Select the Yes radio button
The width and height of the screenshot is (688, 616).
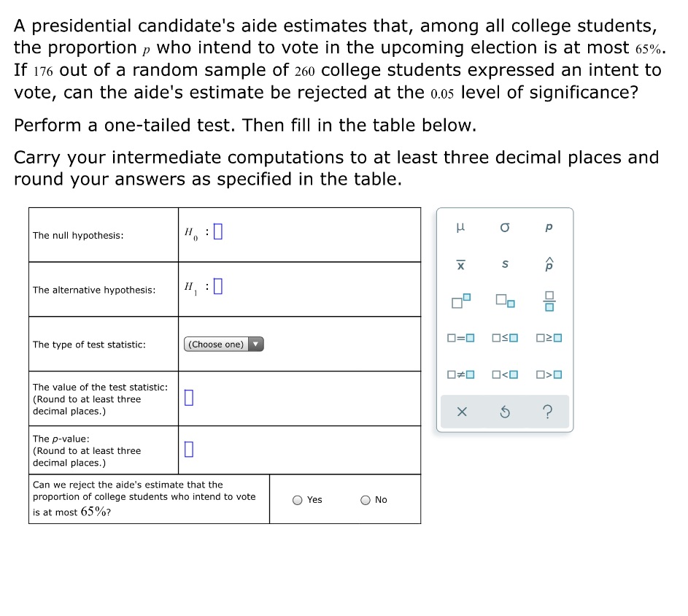(298, 499)
